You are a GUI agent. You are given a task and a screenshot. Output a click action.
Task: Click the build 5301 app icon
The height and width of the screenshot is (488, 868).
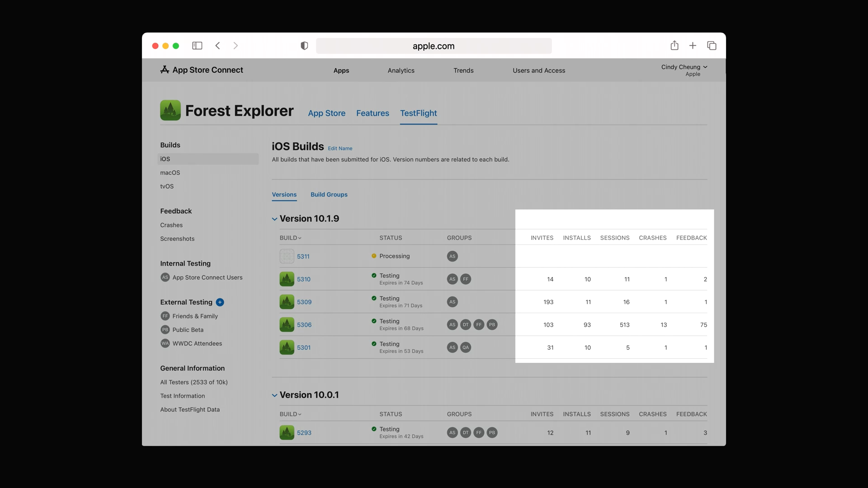[287, 347]
